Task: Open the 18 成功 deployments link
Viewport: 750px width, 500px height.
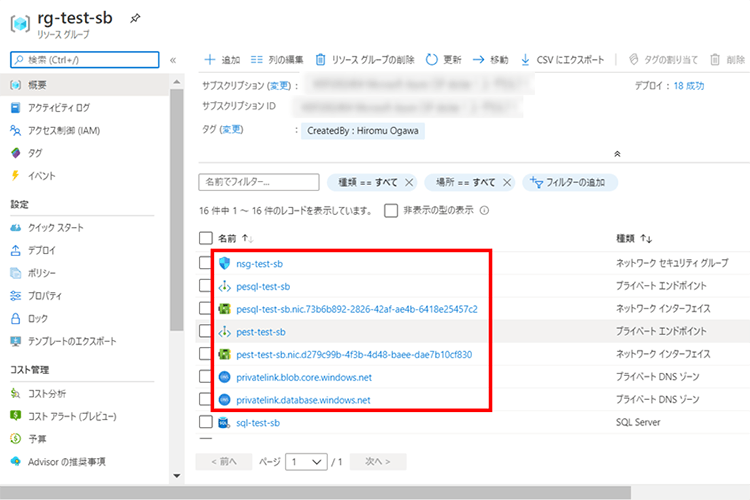Action: (689, 86)
